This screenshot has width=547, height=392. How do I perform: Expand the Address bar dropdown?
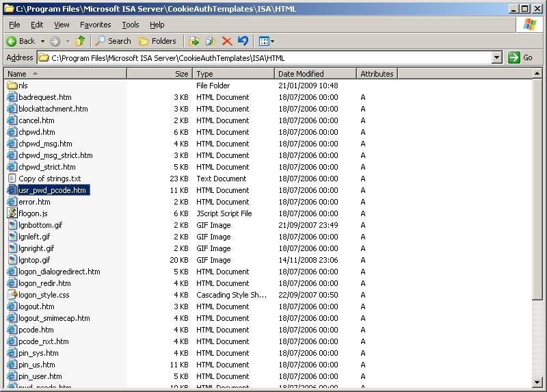coord(497,57)
